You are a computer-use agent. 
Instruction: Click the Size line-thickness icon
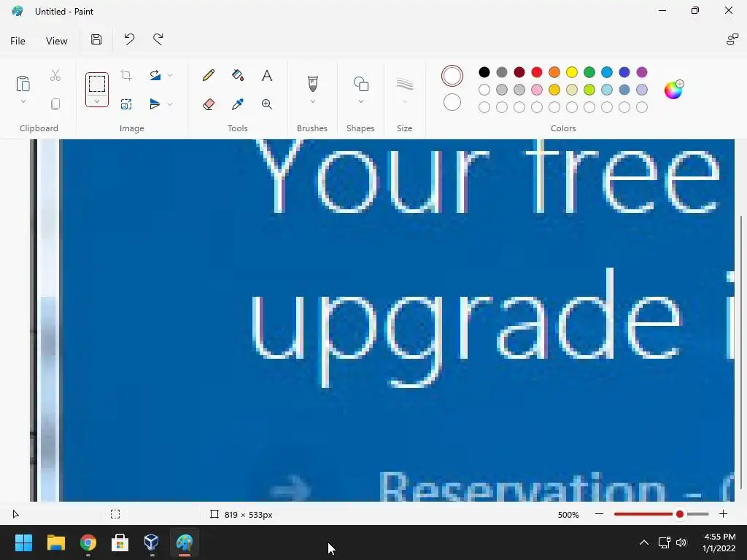(404, 84)
